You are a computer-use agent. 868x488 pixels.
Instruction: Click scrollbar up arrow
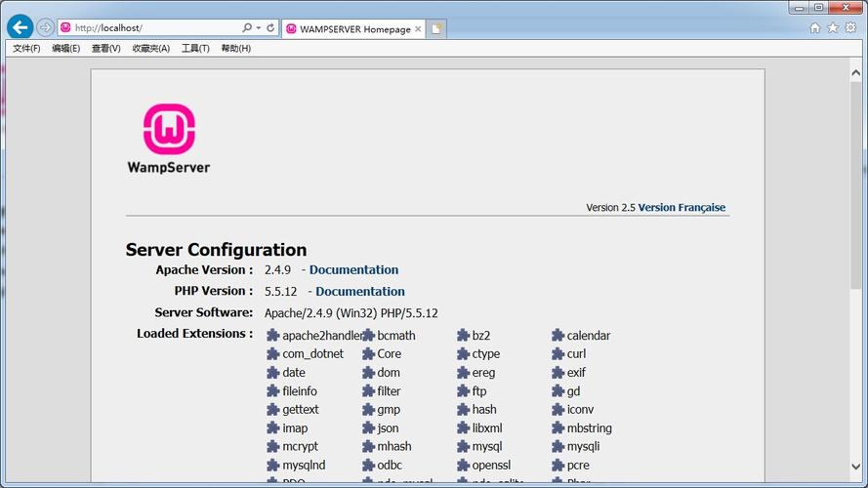coord(855,73)
